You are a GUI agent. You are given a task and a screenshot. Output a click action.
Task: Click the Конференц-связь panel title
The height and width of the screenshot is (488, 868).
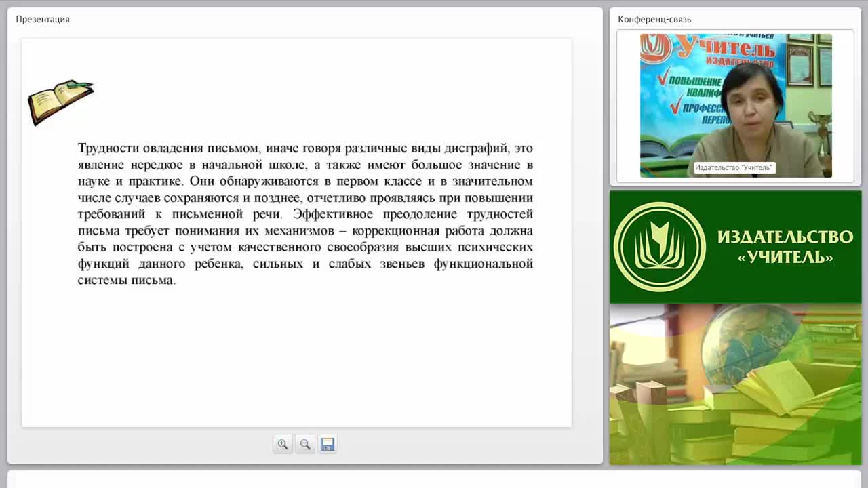tap(654, 19)
